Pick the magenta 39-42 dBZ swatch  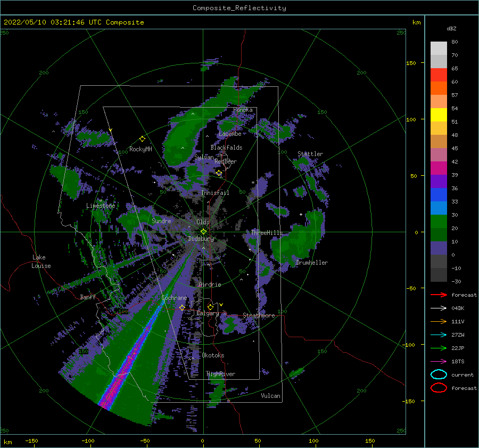click(439, 168)
